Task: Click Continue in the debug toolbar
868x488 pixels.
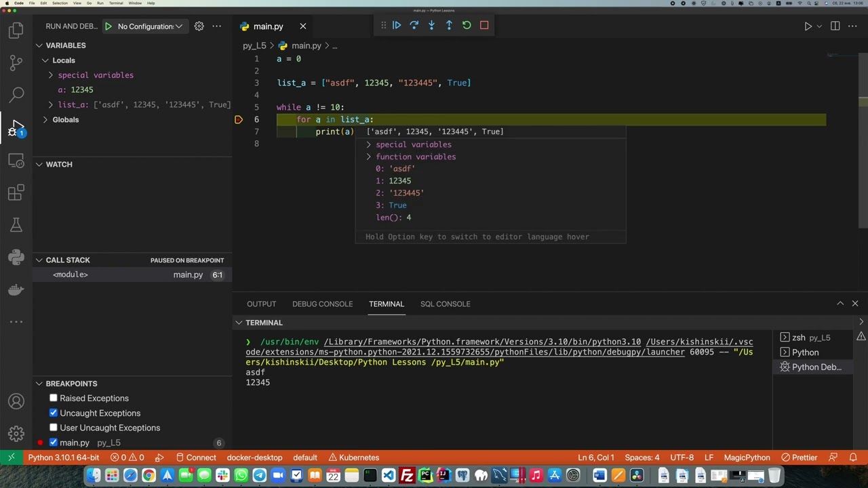Action: (x=397, y=25)
